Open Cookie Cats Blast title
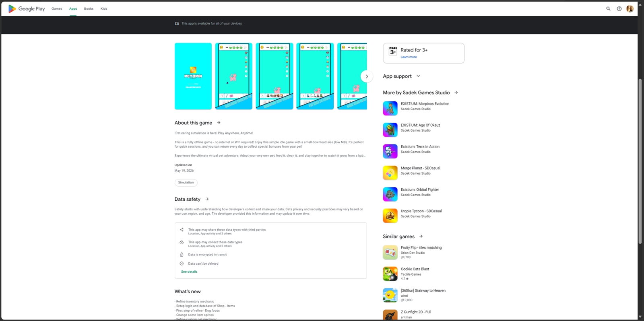Screen dimensions: 644x321 point(415,269)
